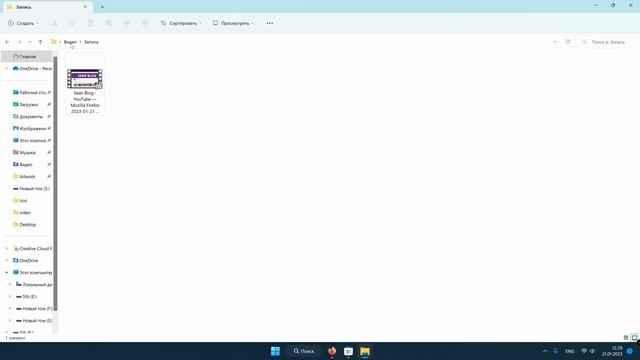
Task: Add a new Explorer tab
Action: pos(102,7)
